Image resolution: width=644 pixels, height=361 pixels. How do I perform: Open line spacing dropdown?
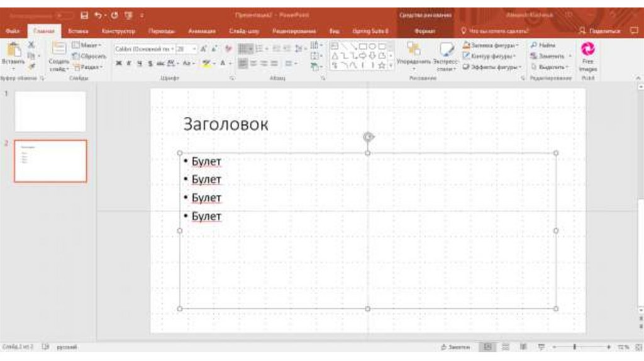pyautogui.click(x=301, y=49)
